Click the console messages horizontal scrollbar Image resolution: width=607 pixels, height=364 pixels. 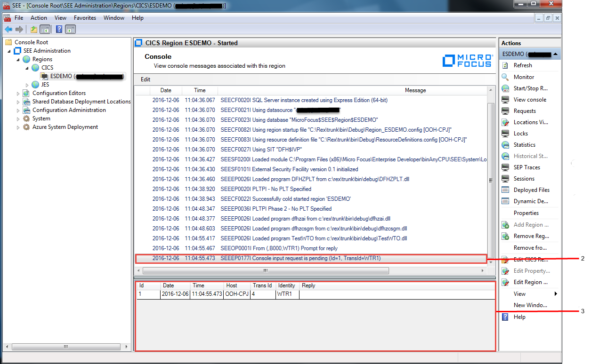[266, 271]
